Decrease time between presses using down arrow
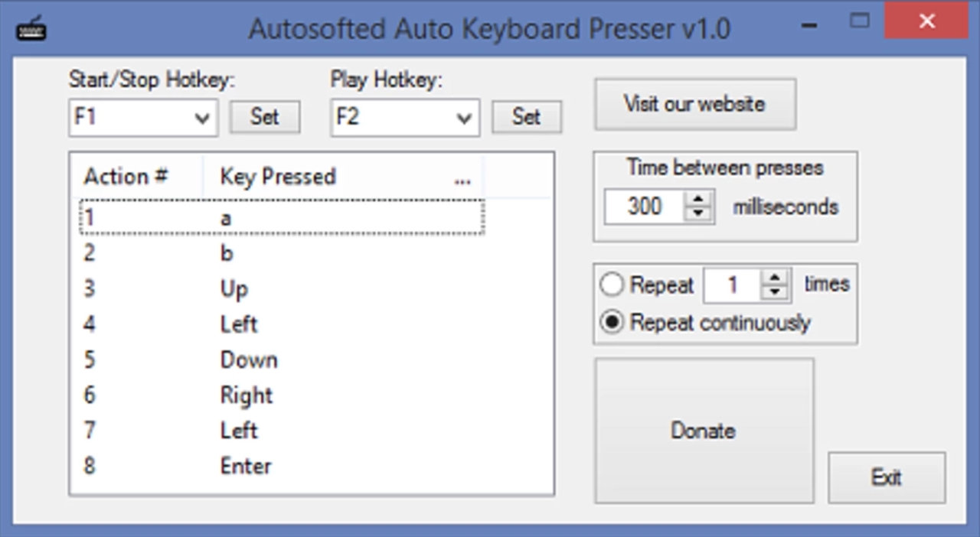980x537 pixels. click(x=697, y=214)
